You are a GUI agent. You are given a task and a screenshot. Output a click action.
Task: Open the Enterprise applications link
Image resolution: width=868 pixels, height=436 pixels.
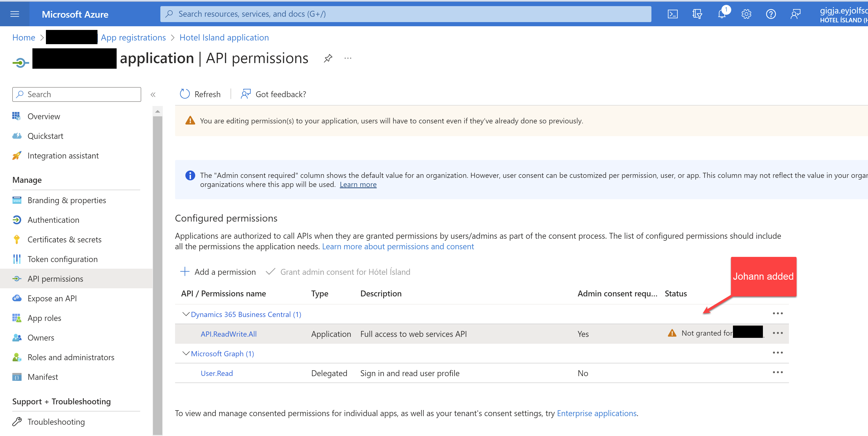pos(596,413)
